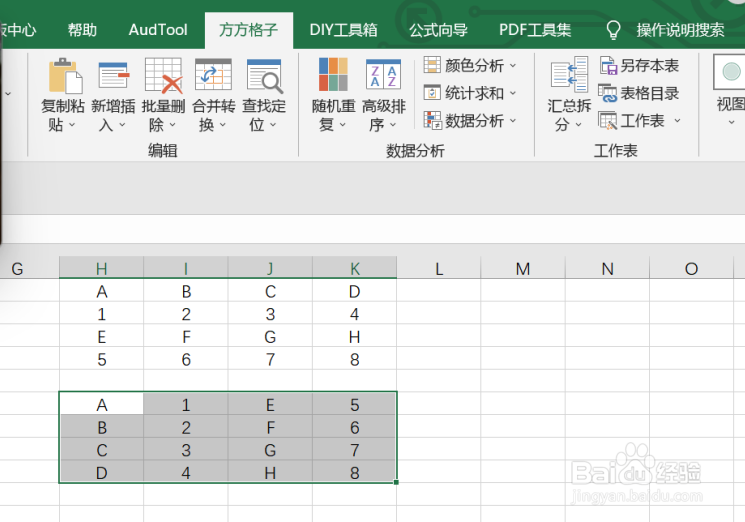This screenshot has height=522, width=745.
Task: Click the 颜色分析 button label
Action: click(x=474, y=66)
